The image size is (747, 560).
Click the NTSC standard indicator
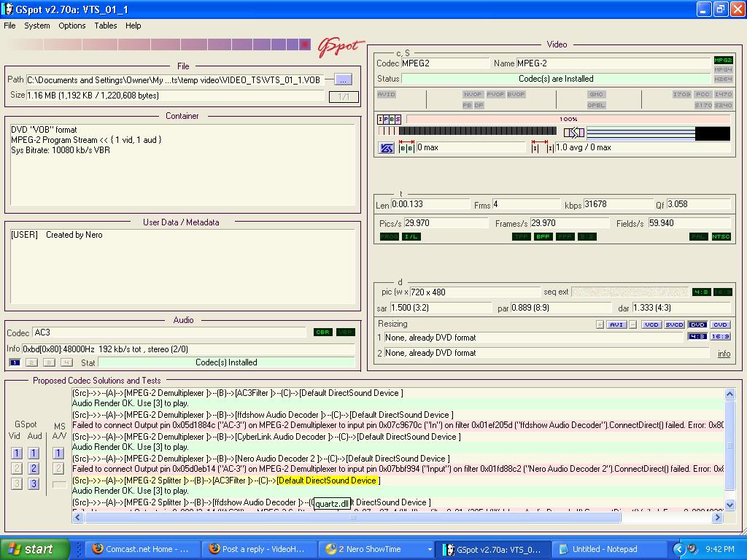721,237
